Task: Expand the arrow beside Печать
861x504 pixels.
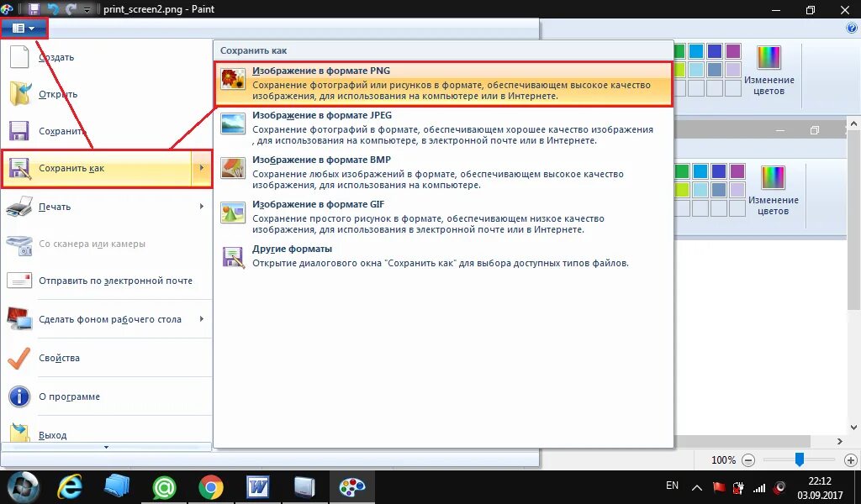Action: coord(202,206)
